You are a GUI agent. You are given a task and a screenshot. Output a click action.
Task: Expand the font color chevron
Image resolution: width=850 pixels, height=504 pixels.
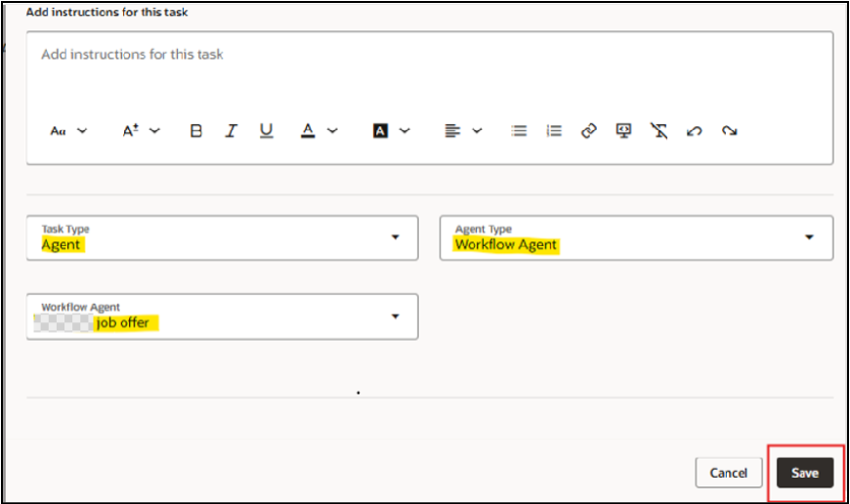[x=333, y=131]
